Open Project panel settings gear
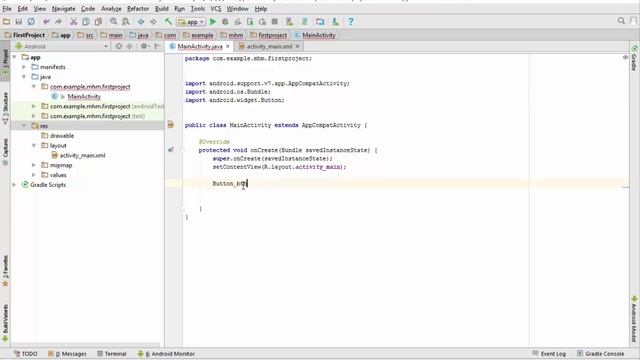This screenshot has height=360, width=640. click(x=144, y=46)
